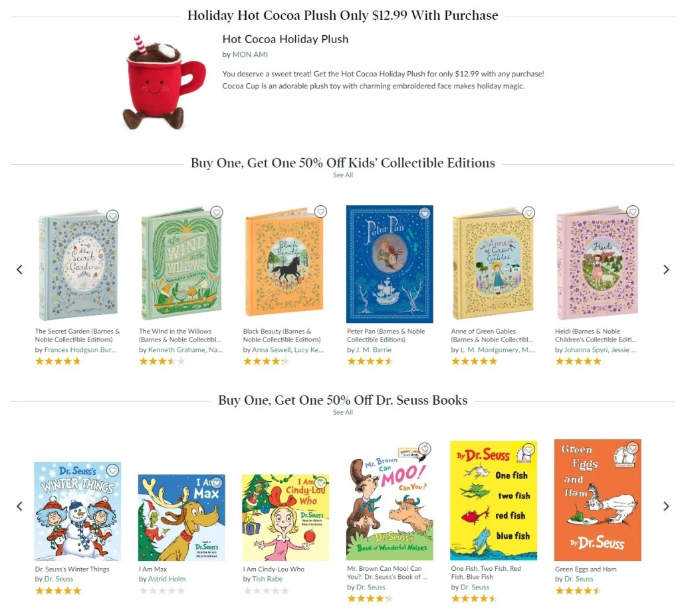Viewport: 682px width, 616px height.
Task: Heart icon on One Fish Two Fish cover
Action: click(x=528, y=449)
